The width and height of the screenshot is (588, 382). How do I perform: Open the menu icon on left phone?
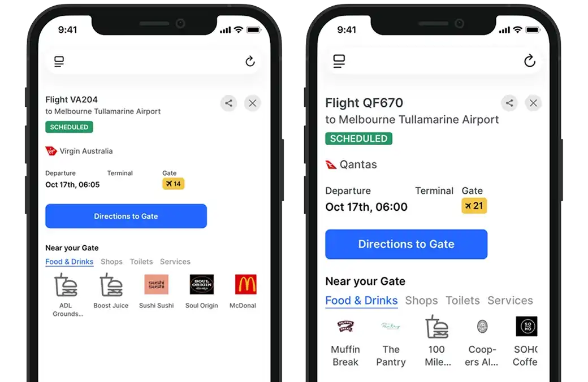click(x=59, y=62)
